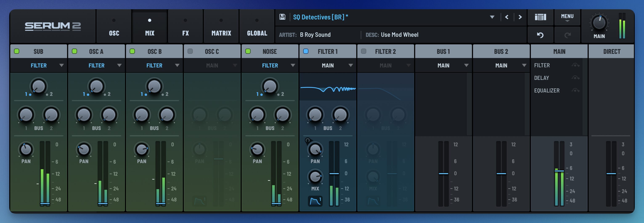Open the BUS 1 MAIN routing dropdown
The image size is (644, 223).
tap(444, 65)
